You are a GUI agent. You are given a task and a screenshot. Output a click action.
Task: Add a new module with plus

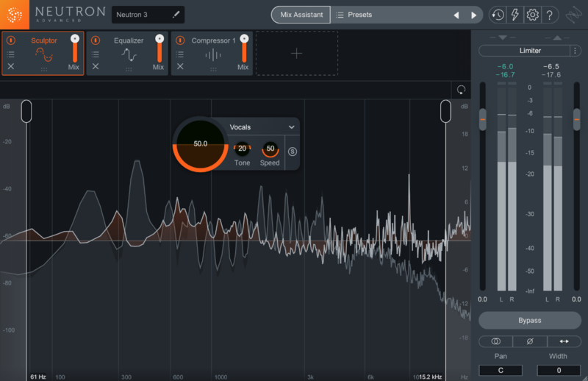(297, 53)
